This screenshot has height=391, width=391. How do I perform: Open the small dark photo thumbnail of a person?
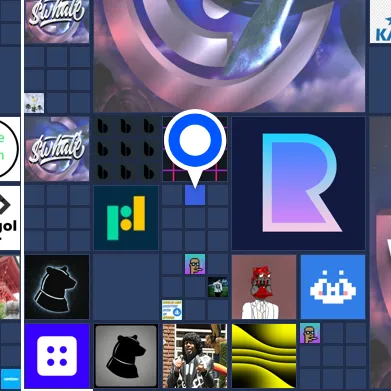[x=218, y=287]
